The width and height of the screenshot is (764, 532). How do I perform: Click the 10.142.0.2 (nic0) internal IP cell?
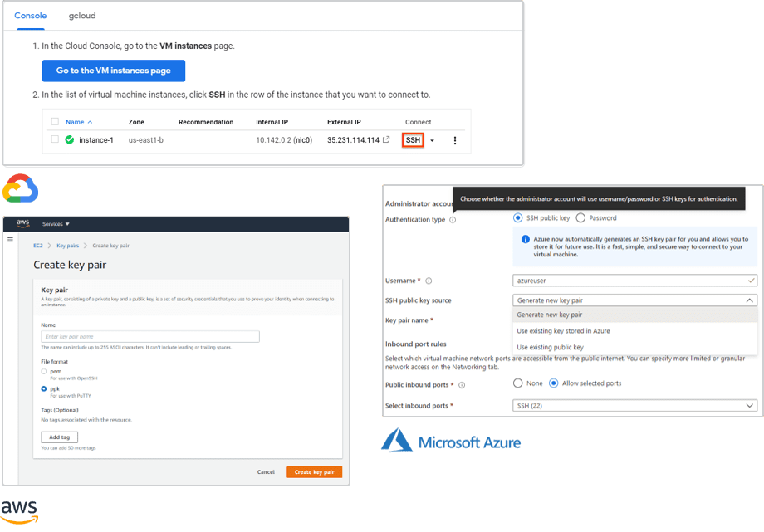click(x=284, y=140)
